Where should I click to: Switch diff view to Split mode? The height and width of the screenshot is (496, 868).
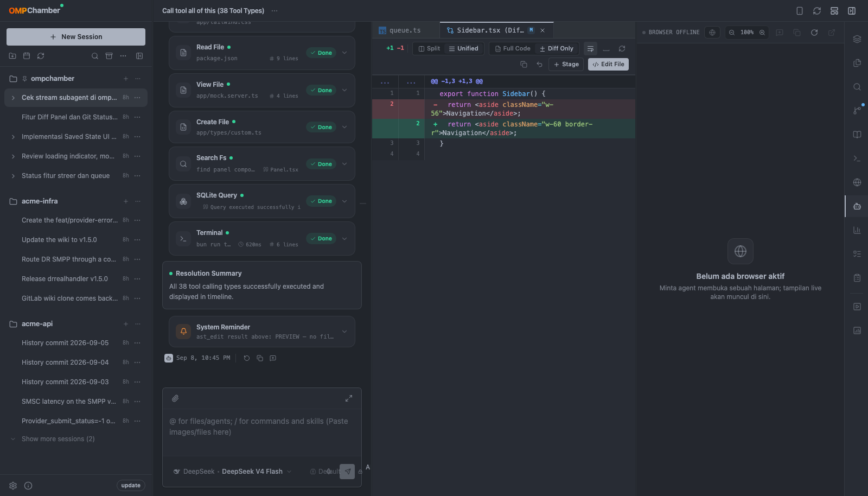pyautogui.click(x=429, y=48)
